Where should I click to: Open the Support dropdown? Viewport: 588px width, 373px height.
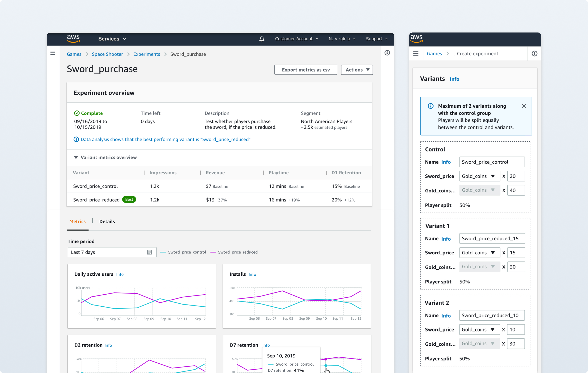(376, 39)
